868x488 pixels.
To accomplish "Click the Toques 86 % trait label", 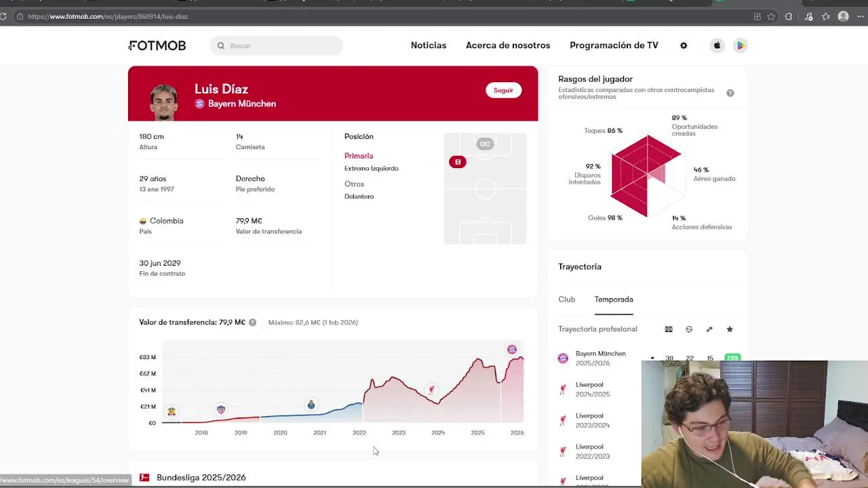I will point(603,130).
